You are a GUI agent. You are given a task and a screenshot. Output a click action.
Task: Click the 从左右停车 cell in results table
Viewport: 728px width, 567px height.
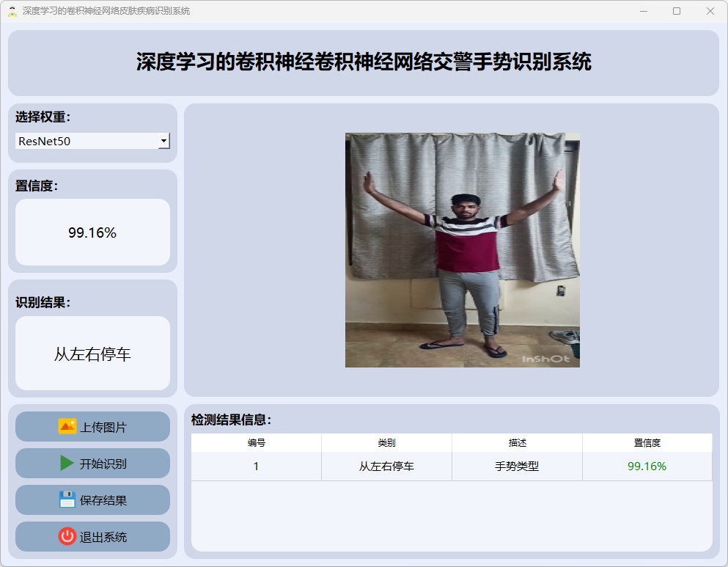click(x=387, y=467)
